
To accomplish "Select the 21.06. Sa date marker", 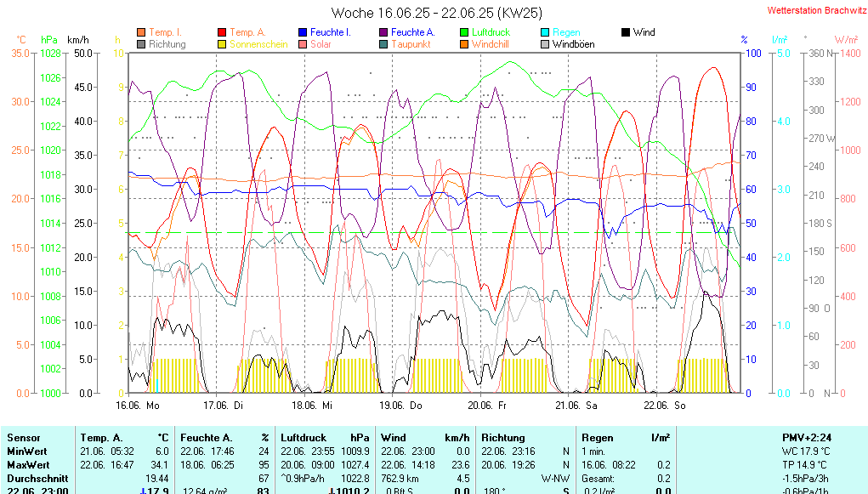I will point(576,406).
